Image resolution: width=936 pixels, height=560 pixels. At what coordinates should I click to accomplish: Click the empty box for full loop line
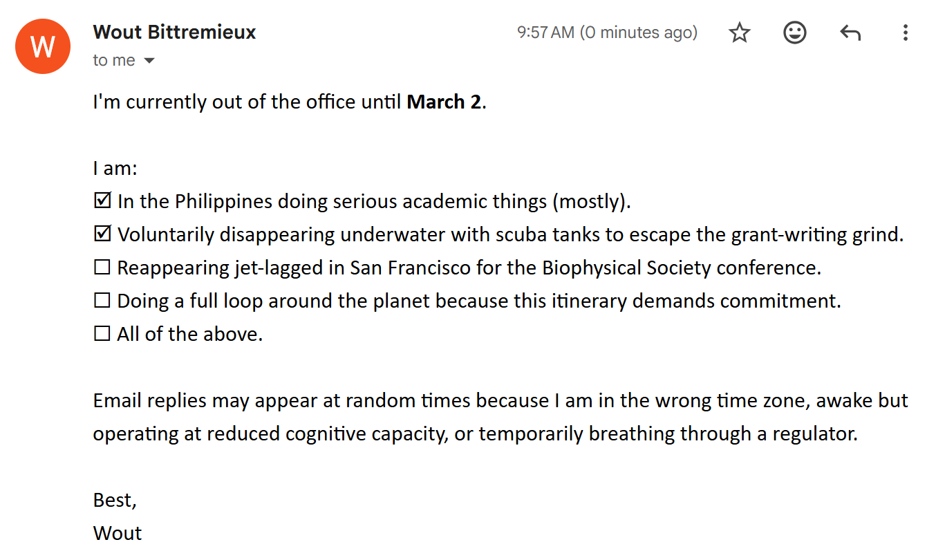pyautogui.click(x=102, y=301)
